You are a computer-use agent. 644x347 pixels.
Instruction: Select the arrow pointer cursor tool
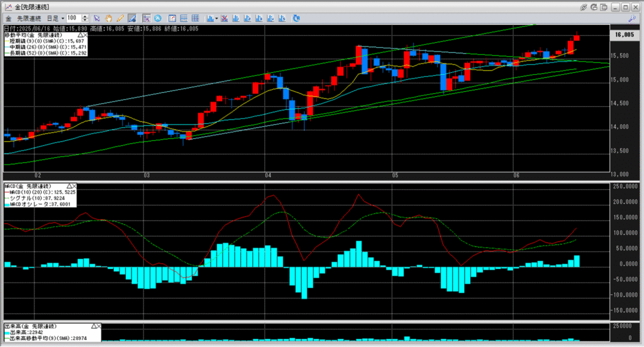point(97,18)
